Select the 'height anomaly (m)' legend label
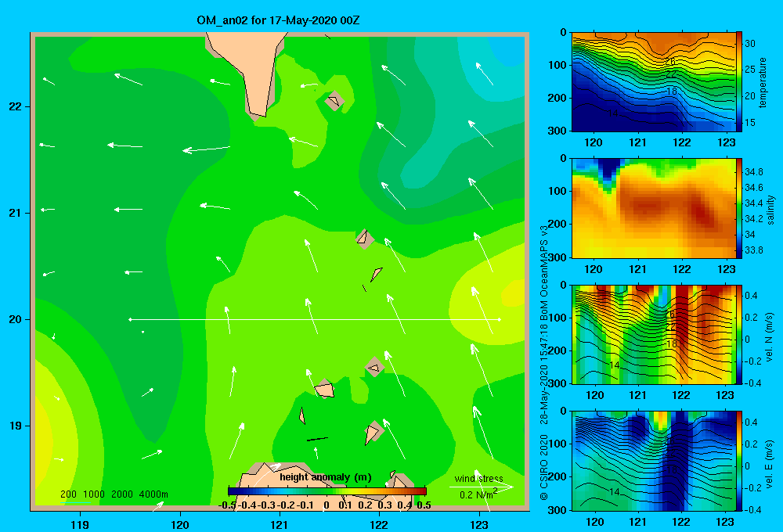 click(326, 477)
